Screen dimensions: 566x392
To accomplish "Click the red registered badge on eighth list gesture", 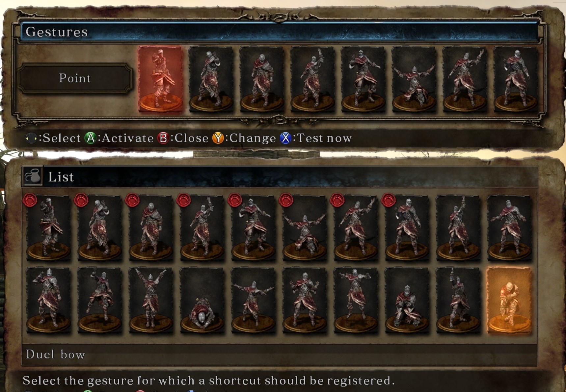I will coord(389,200).
